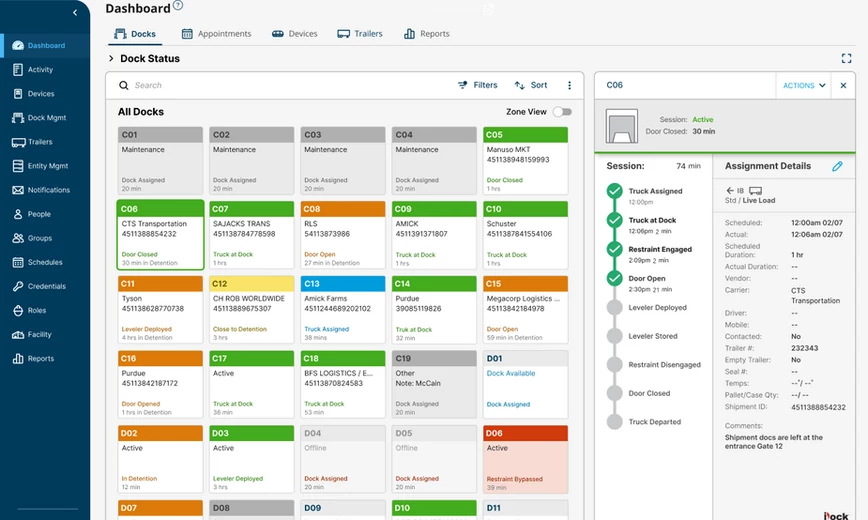
Task: Open the Dashboard help question mark icon
Action: point(178,6)
